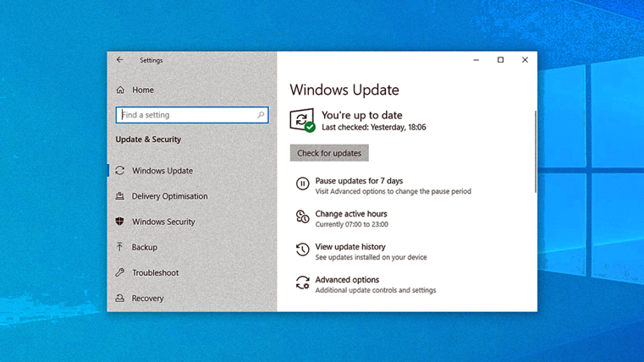644x362 pixels.
Task: Pause updates for 7 days
Action: (359, 181)
